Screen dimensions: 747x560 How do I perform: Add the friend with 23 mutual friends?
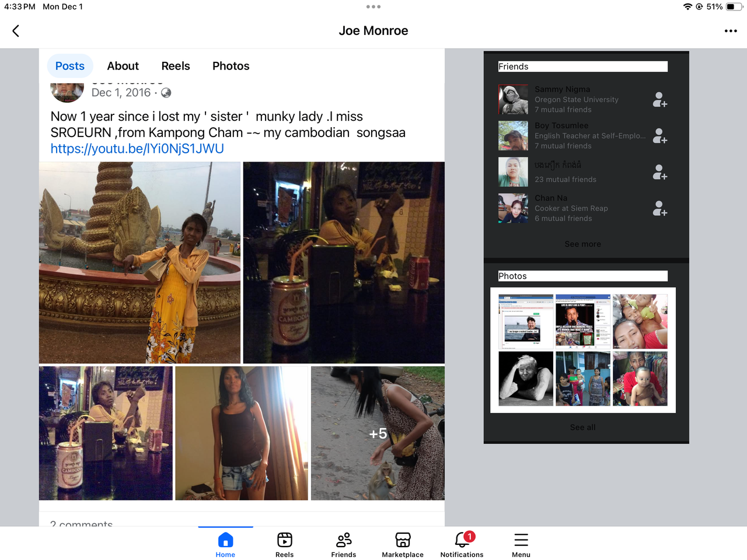tap(660, 172)
